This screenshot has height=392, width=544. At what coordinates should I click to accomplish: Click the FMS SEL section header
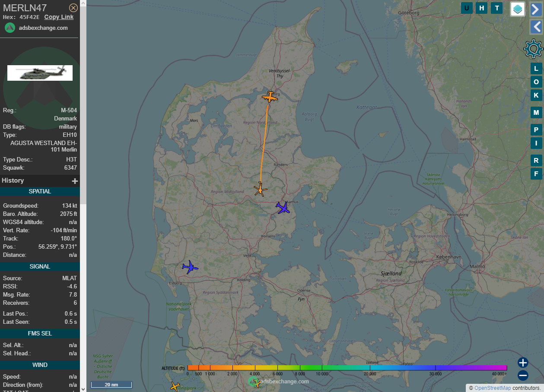pyautogui.click(x=40, y=333)
